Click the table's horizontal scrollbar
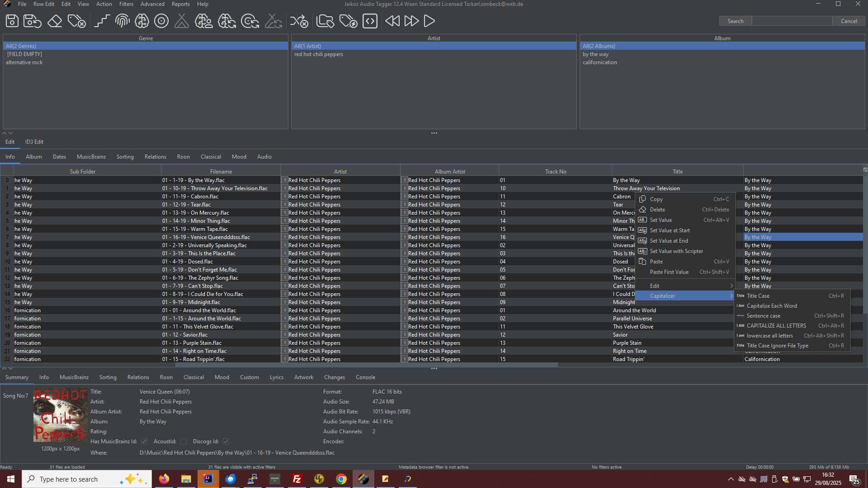Viewport: 868px width, 488px height. pos(366,365)
